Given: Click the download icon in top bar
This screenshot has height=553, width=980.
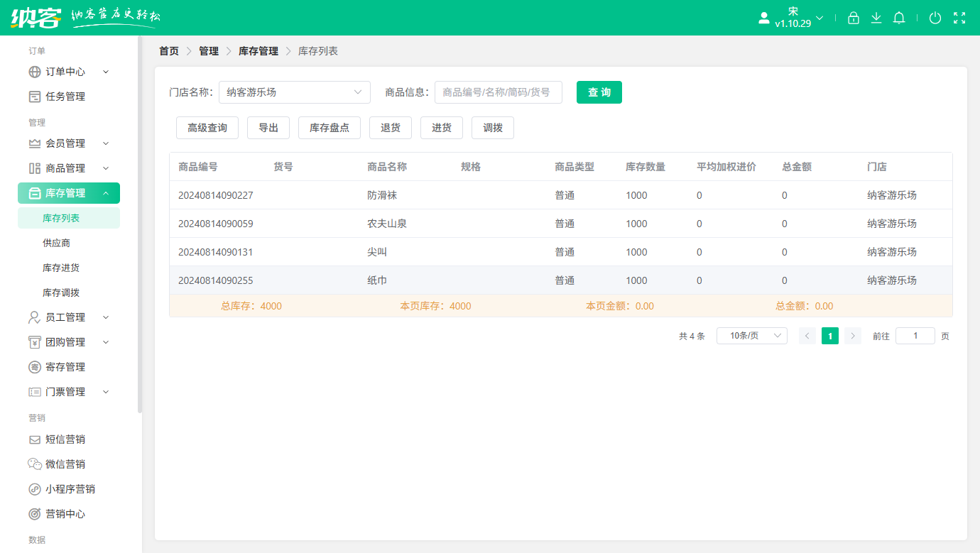Looking at the screenshot, I should [876, 18].
